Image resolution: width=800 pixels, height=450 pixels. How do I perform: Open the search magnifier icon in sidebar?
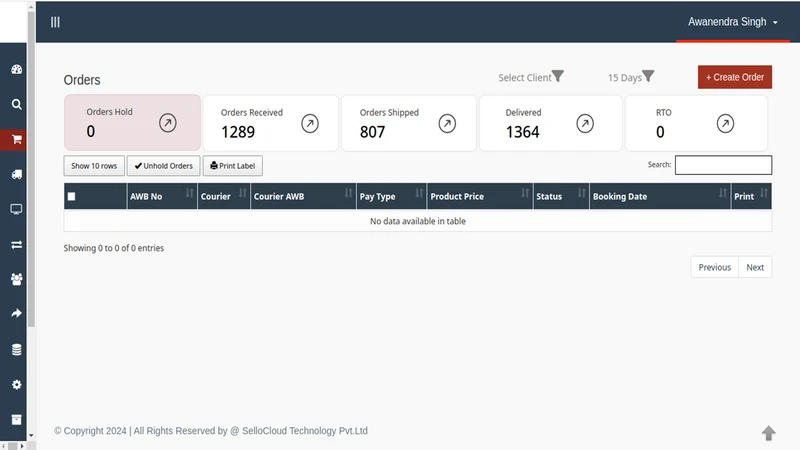point(16,105)
